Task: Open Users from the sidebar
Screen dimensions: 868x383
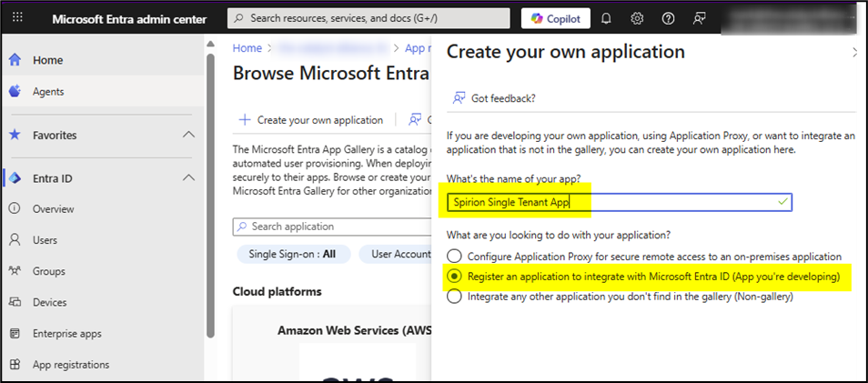Action: point(45,240)
